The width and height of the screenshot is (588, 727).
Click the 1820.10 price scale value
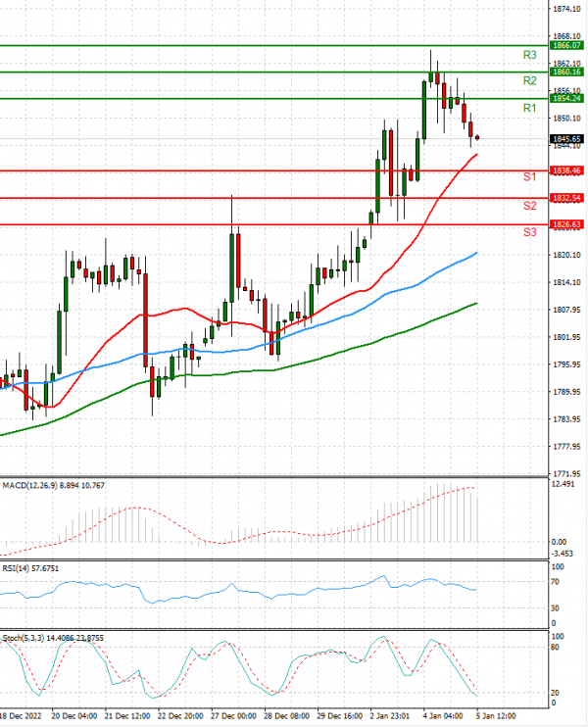[x=566, y=255]
